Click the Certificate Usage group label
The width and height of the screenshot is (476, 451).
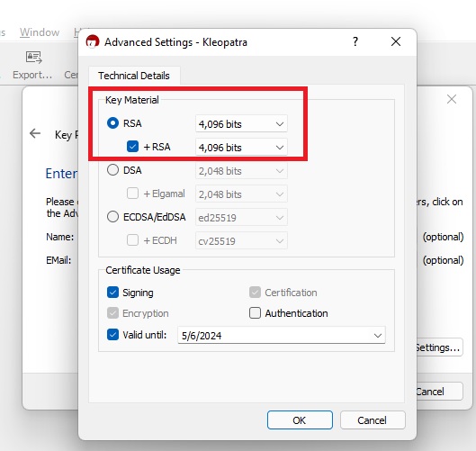pos(143,270)
